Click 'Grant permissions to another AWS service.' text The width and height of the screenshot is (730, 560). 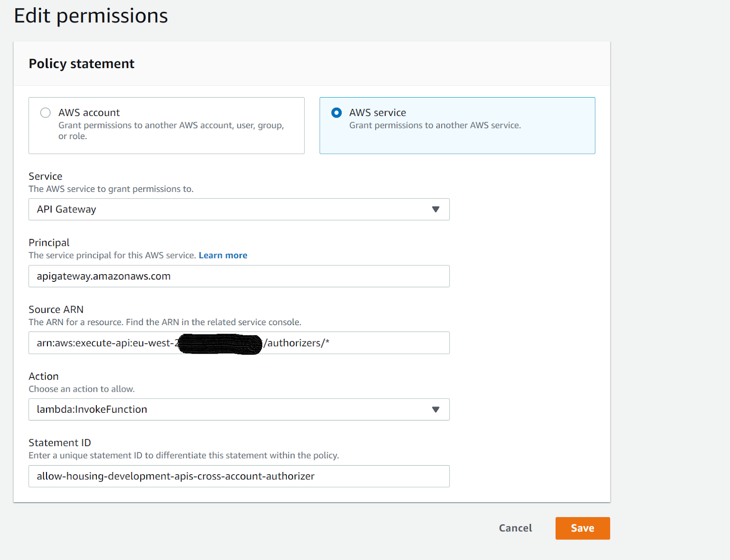pyautogui.click(x=435, y=125)
